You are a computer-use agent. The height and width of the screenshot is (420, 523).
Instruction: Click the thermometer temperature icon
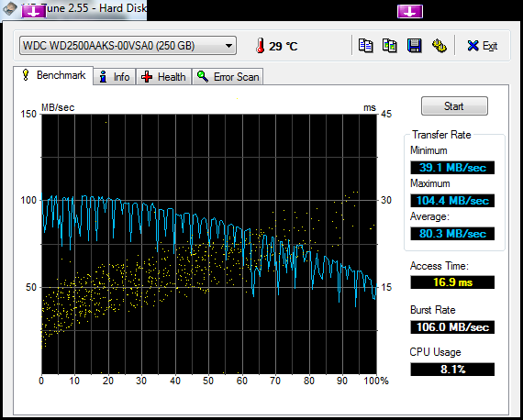261,46
